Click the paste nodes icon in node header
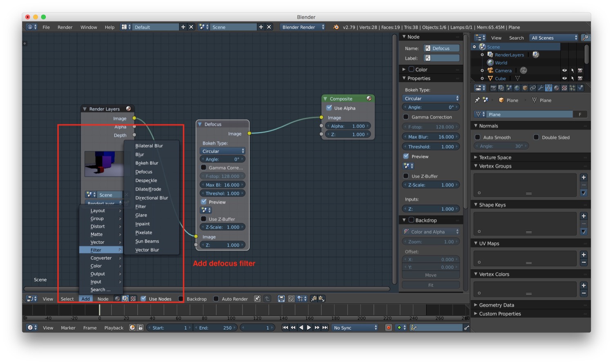The width and height of the screenshot is (613, 364). click(321, 299)
